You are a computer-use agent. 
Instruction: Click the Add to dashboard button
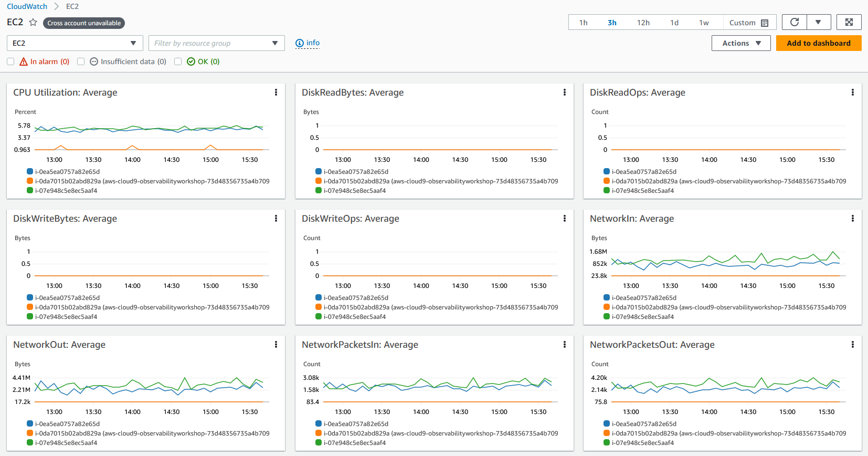[819, 43]
